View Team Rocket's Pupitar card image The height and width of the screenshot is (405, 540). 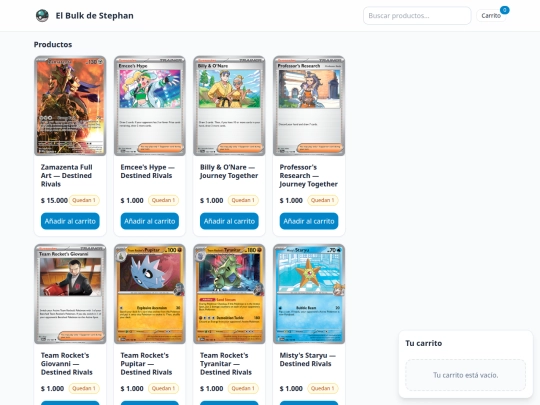point(149,294)
